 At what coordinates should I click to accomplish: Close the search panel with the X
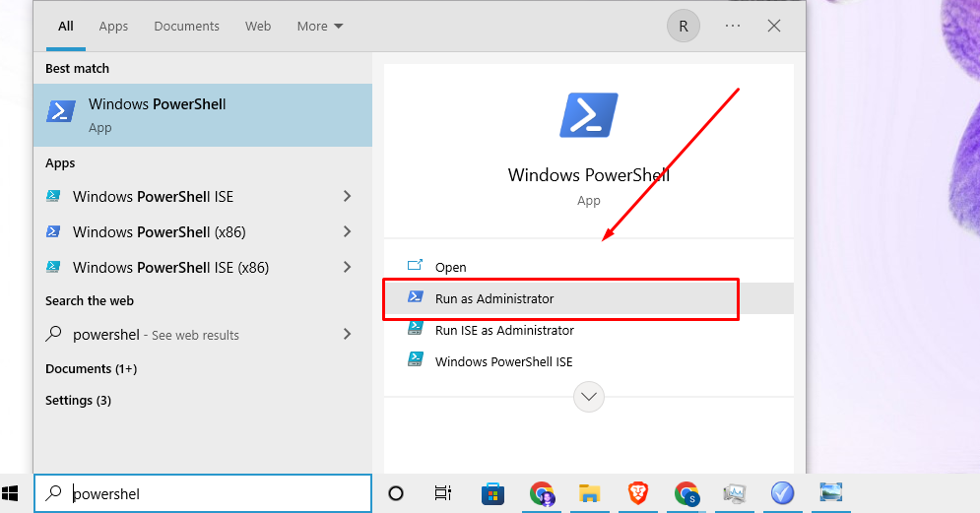774,27
